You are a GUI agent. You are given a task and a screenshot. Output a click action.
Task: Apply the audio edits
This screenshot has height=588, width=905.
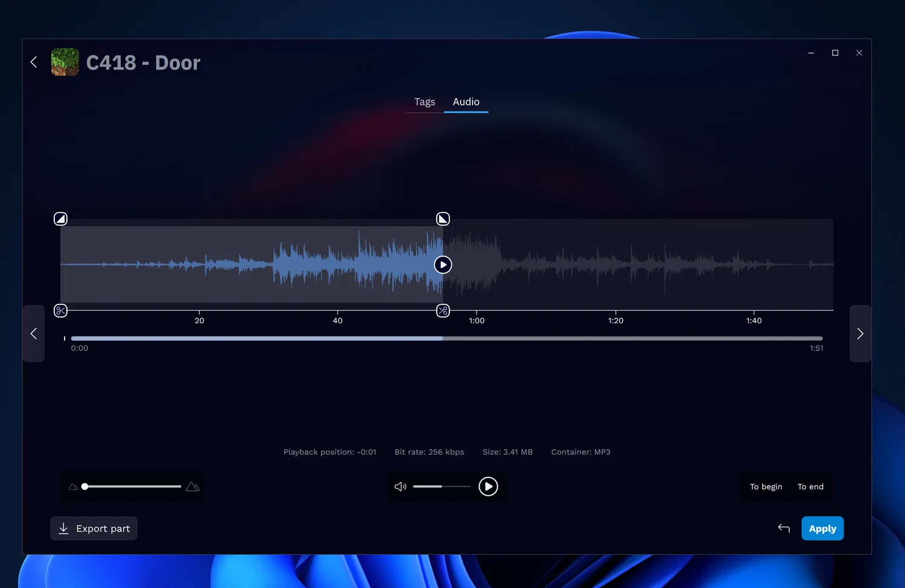click(822, 528)
